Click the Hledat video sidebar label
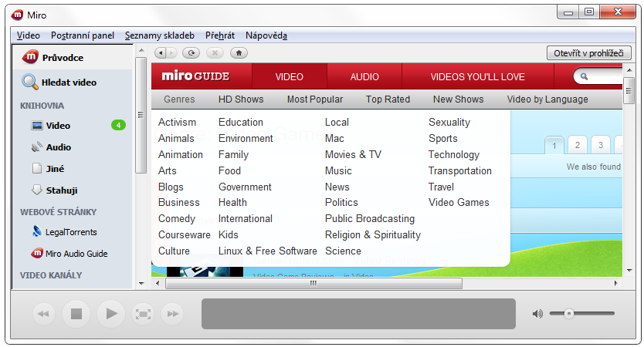Viewport: 644px width, 347px height. coord(69,83)
